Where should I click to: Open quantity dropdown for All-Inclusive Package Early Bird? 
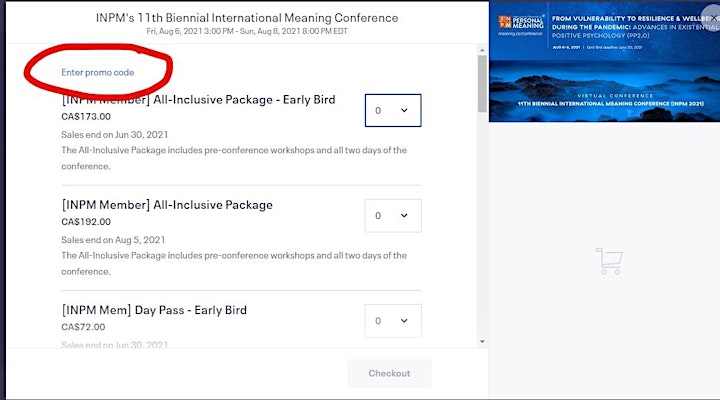coord(393,110)
